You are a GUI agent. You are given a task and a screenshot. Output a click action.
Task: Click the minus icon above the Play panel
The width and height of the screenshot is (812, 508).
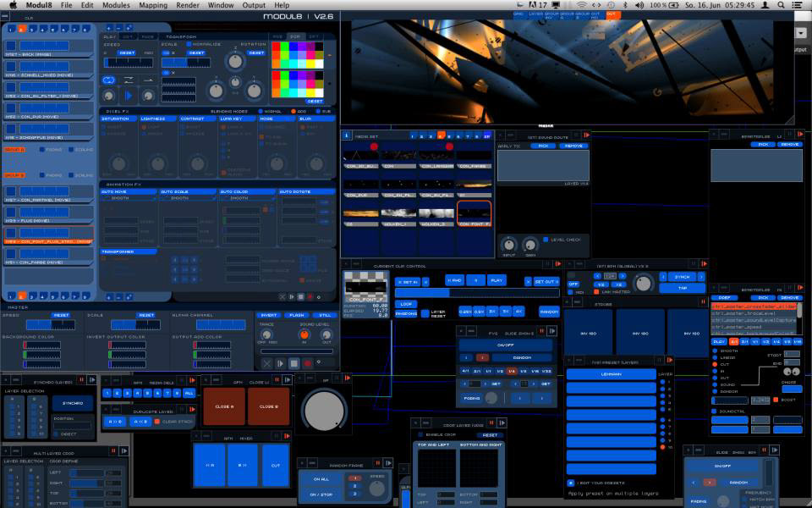tap(118, 28)
